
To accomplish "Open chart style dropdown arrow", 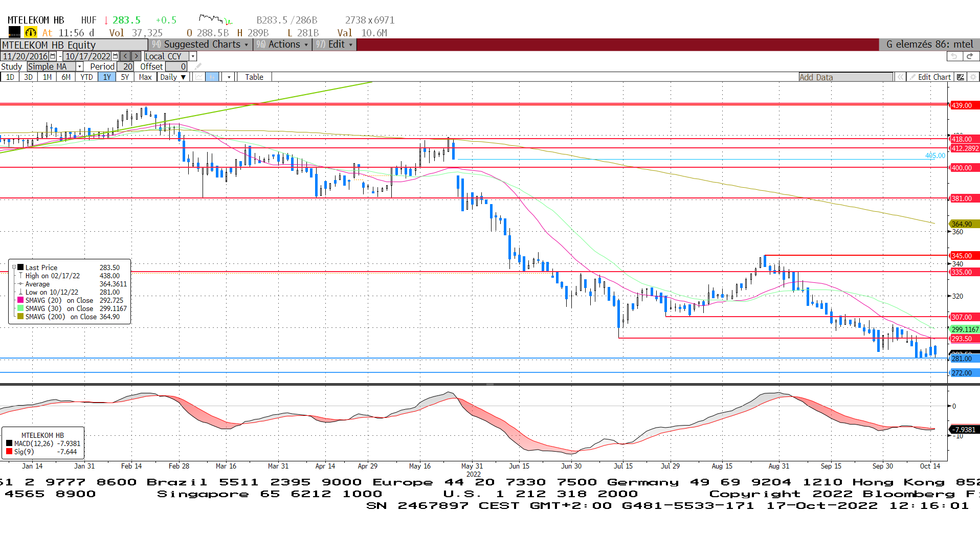I will [229, 77].
